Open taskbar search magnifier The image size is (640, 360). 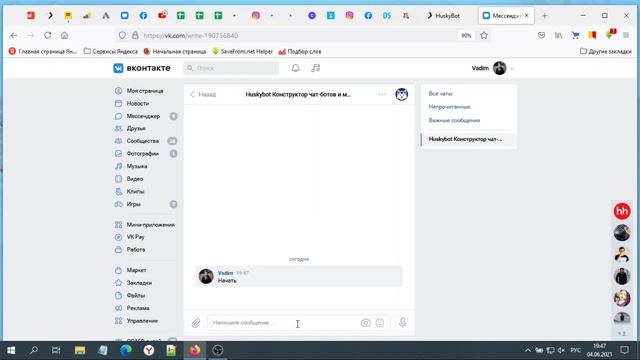pos(34,350)
